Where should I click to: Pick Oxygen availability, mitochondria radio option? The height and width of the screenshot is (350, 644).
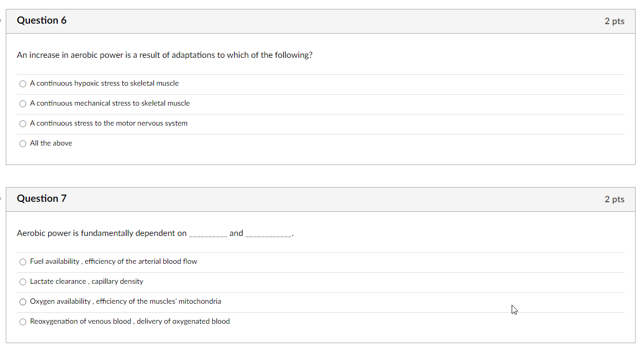point(23,302)
